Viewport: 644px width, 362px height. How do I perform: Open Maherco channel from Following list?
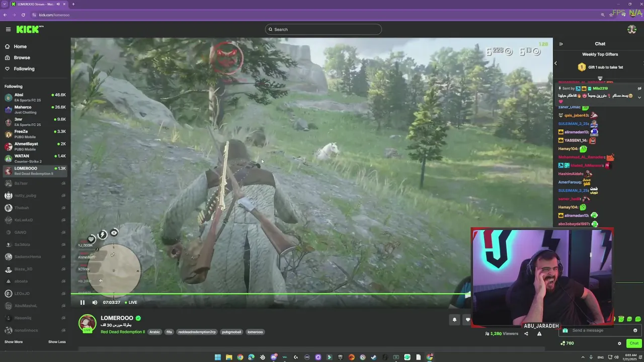click(35, 110)
